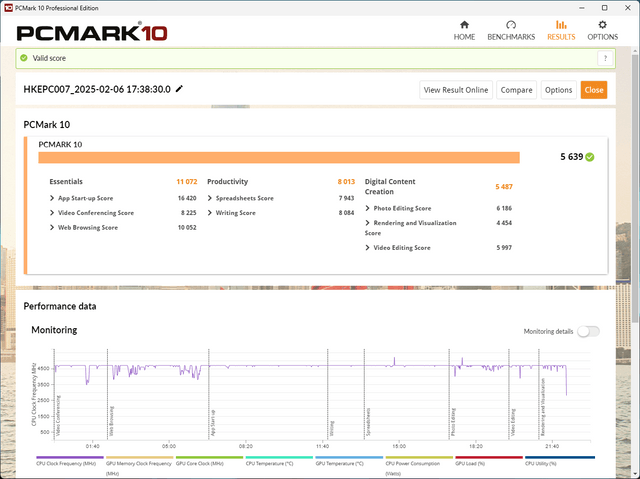Click the Valid score banner text
The width and height of the screenshot is (640, 479).
tap(49, 58)
